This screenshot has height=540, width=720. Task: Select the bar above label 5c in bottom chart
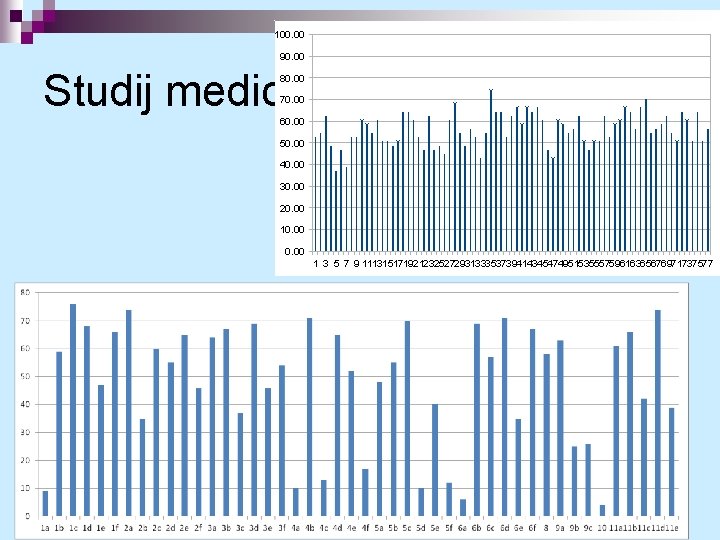(x=407, y=418)
